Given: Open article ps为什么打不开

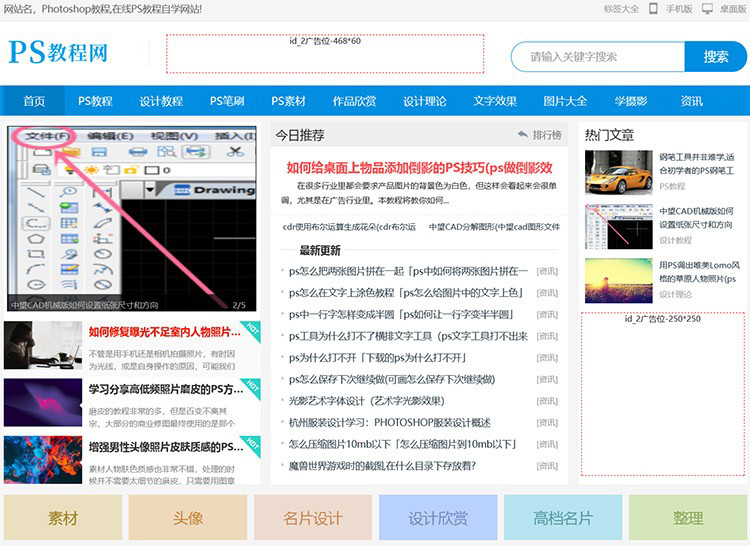Looking at the screenshot, I should (378, 358).
